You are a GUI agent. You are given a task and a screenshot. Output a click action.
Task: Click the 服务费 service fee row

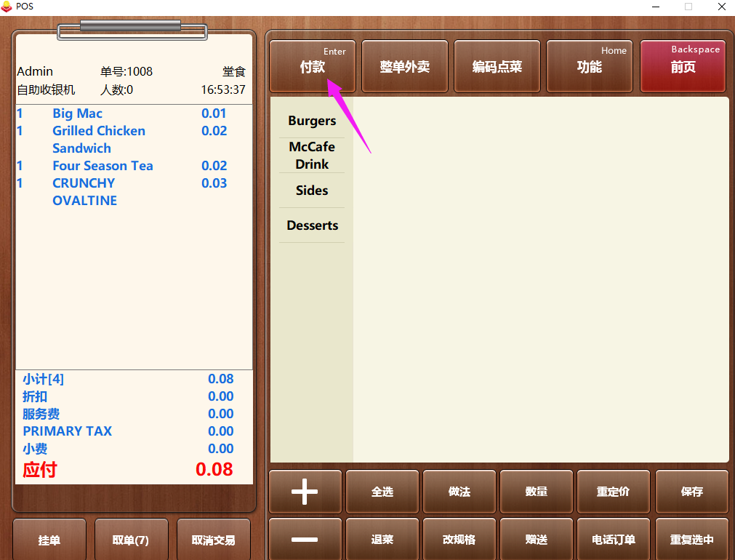click(134, 414)
